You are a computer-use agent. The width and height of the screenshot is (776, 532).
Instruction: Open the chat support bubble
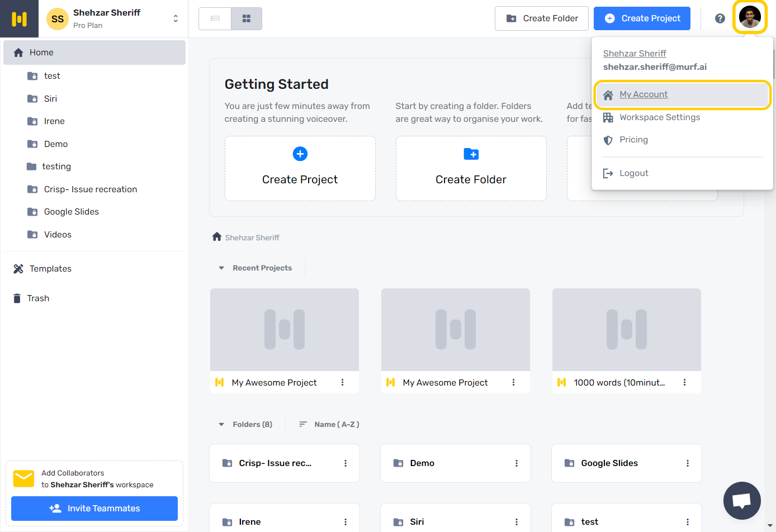coord(742,501)
